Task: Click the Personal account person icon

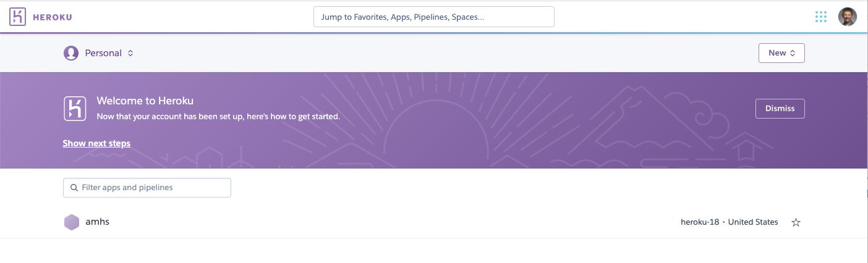Action: click(71, 53)
